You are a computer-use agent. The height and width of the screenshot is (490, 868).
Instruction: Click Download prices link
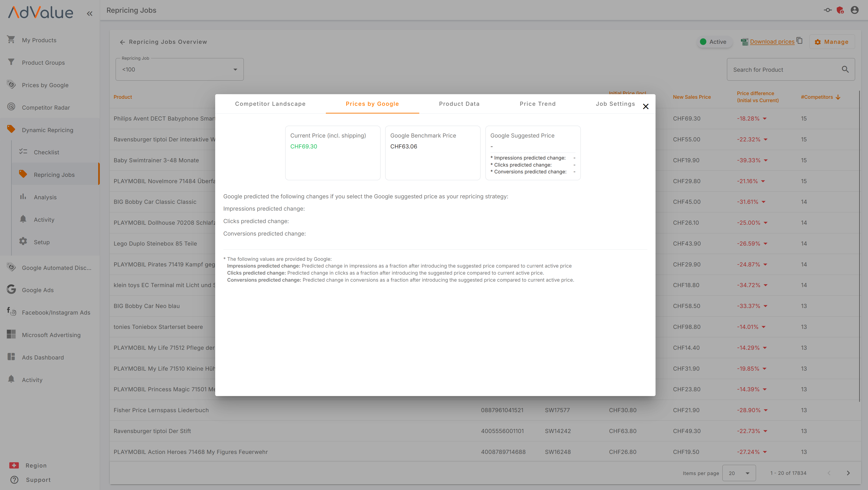pyautogui.click(x=772, y=42)
